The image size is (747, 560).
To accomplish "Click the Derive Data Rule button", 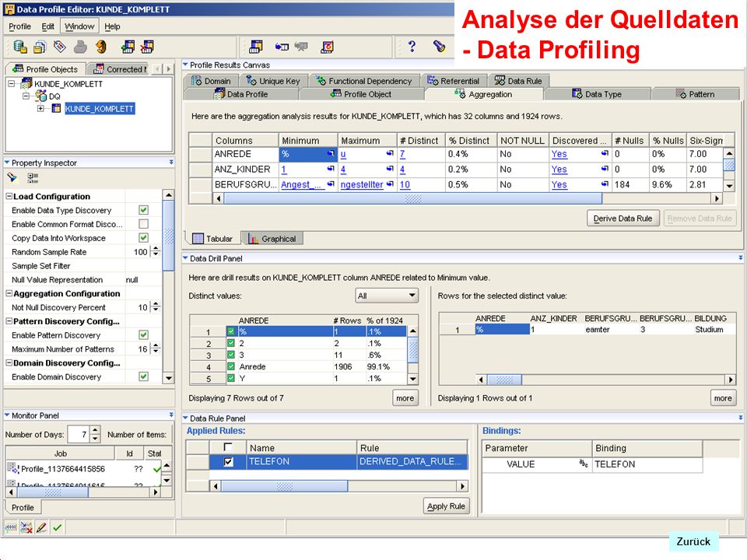I will (x=622, y=218).
